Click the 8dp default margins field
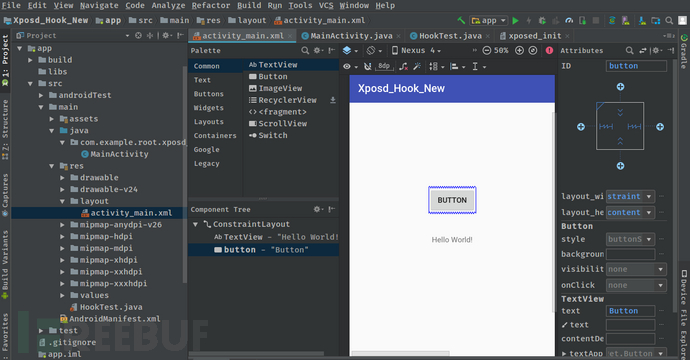The image size is (690, 360). [x=384, y=66]
